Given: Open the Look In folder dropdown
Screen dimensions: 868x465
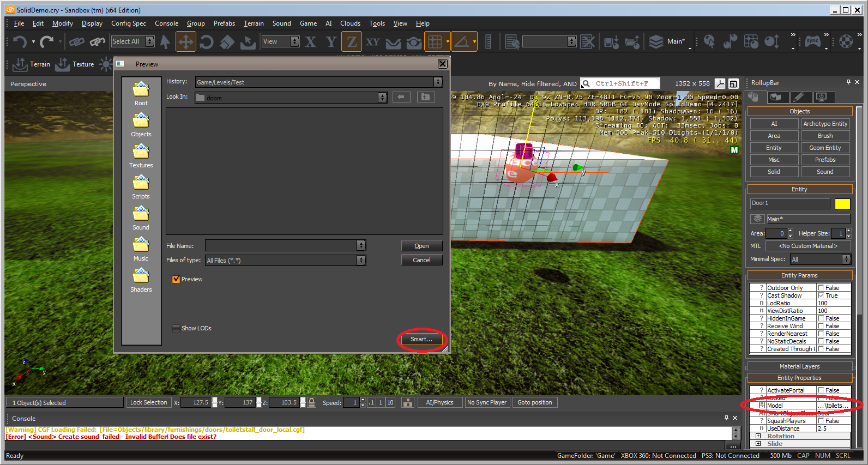Looking at the screenshot, I should 382,98.
